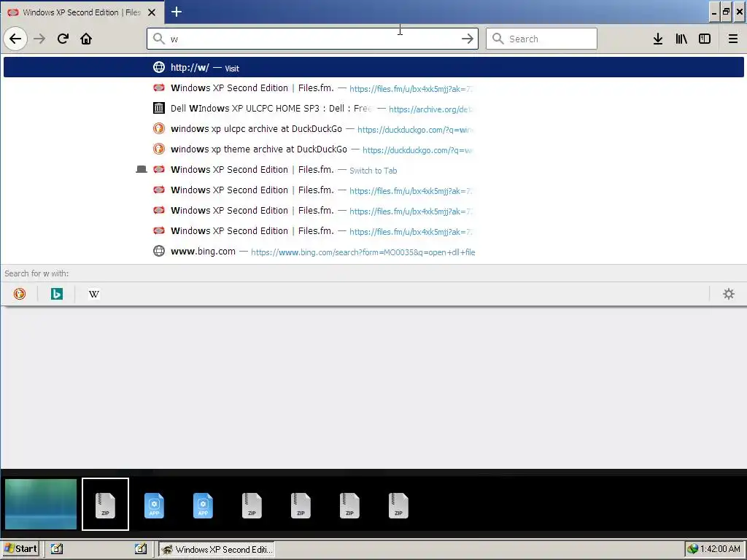The image size is (747, 560).
Task: Select the highlighted ZIP file thumbnail
Action: pos(105,504)
